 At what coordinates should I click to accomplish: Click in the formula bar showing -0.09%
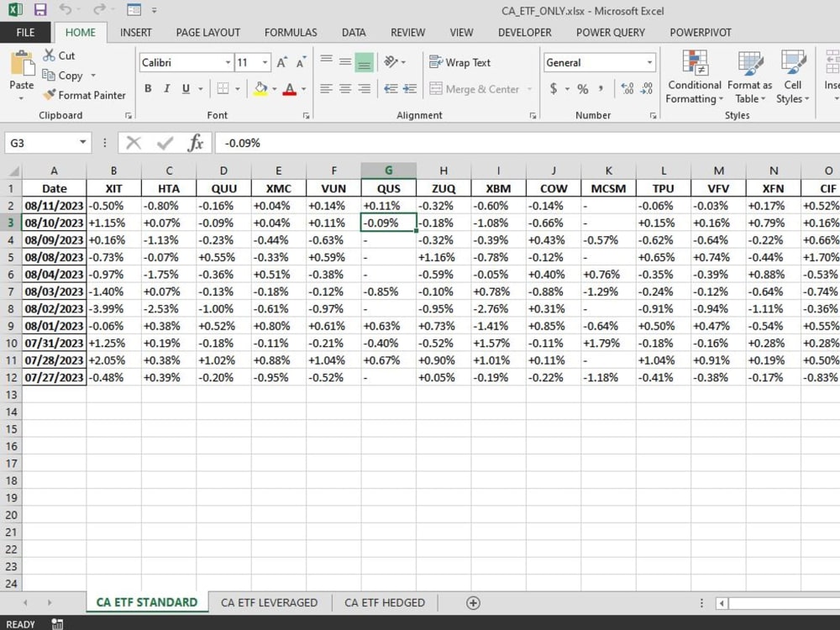528,143
